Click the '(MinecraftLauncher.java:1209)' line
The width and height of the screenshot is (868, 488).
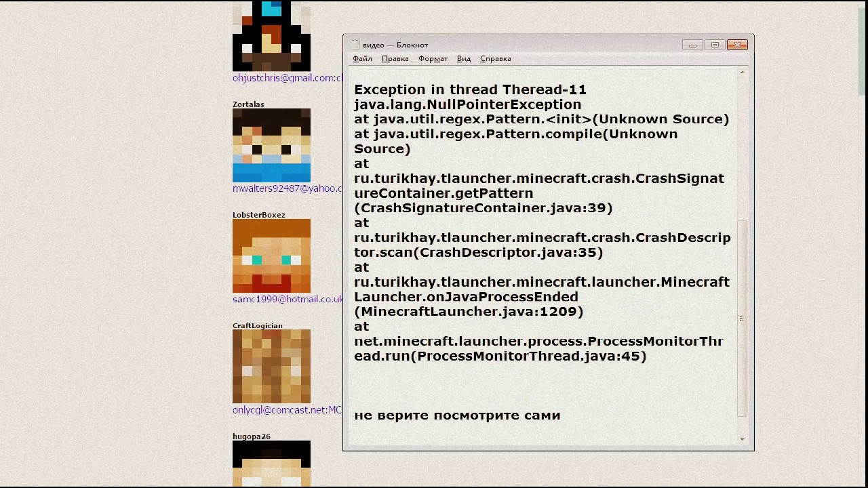(469, 312)
